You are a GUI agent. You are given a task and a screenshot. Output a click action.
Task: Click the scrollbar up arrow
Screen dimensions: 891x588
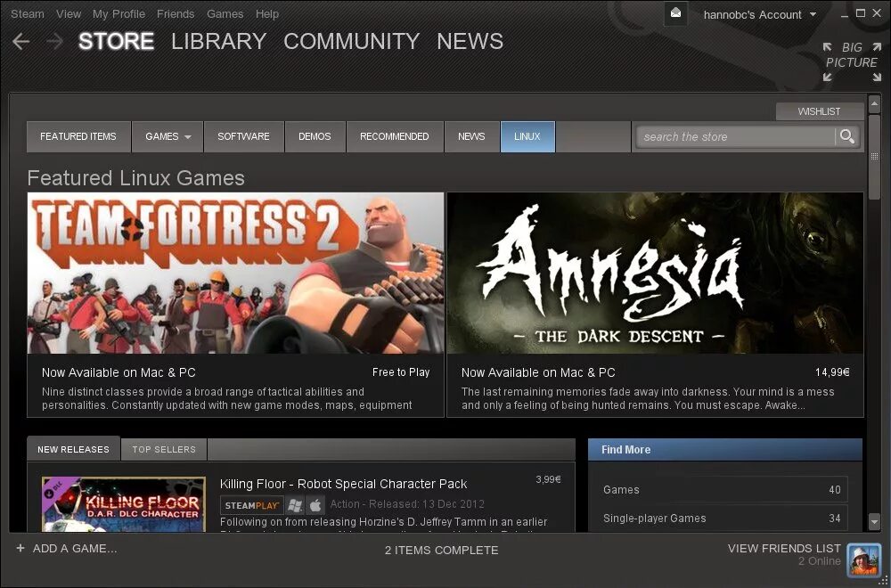coord(874,104)
